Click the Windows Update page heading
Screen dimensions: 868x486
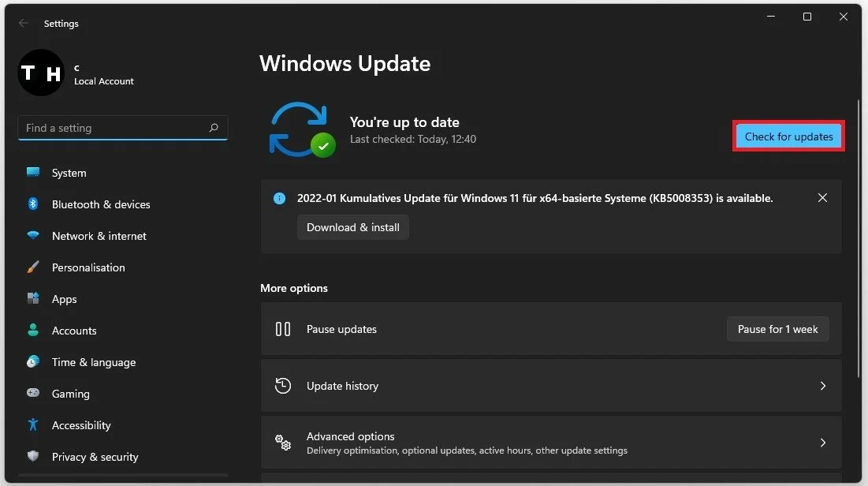345,64
